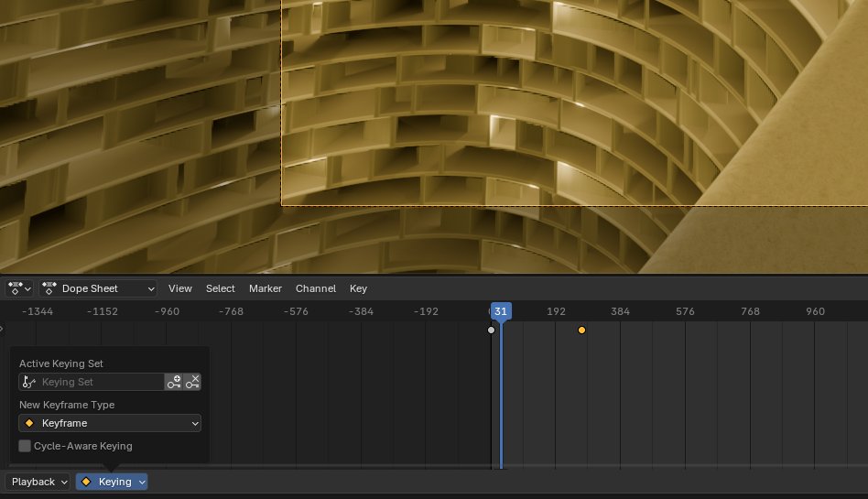
Task: Open the Dope Sheet mode dropdown
Action: click(x=98, y=288)
